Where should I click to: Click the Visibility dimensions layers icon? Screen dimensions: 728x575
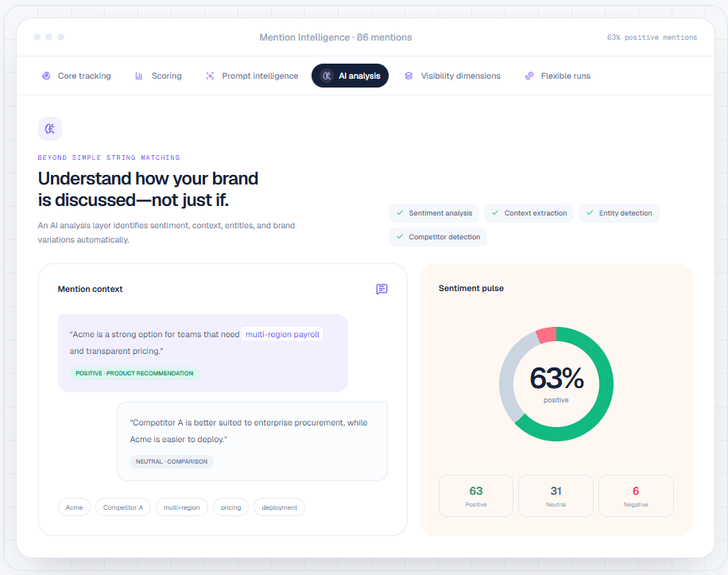(409, 76)
